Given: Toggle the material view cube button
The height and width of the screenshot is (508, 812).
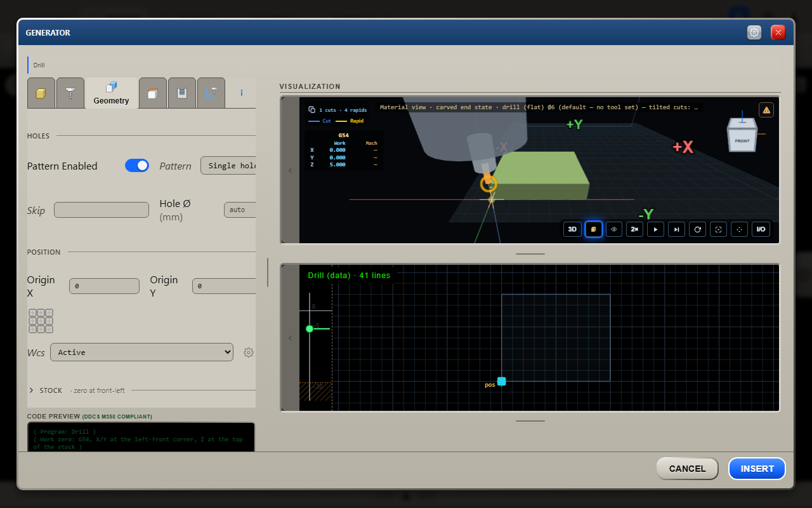Looking at the screenshot, I should point(594,229).
